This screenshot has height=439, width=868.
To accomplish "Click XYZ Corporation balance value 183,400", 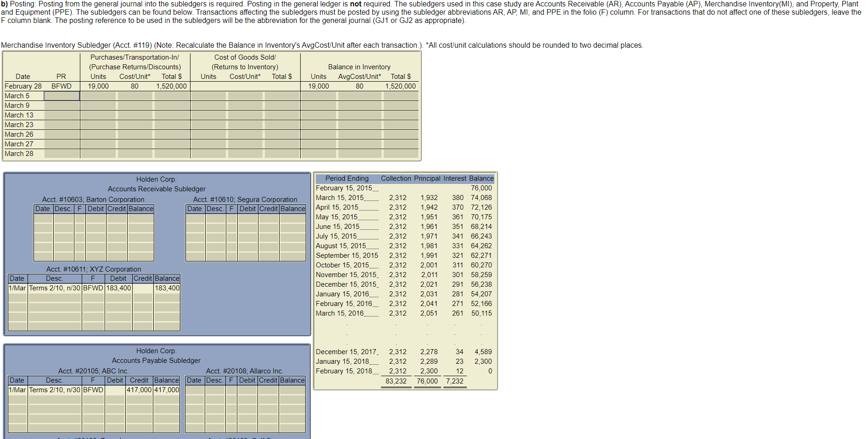I will coord(167,288).
